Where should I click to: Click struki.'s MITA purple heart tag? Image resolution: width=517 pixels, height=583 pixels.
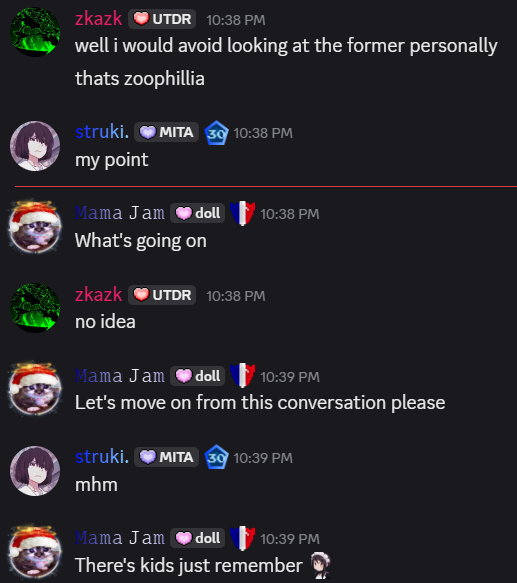(x=166, y=132)
